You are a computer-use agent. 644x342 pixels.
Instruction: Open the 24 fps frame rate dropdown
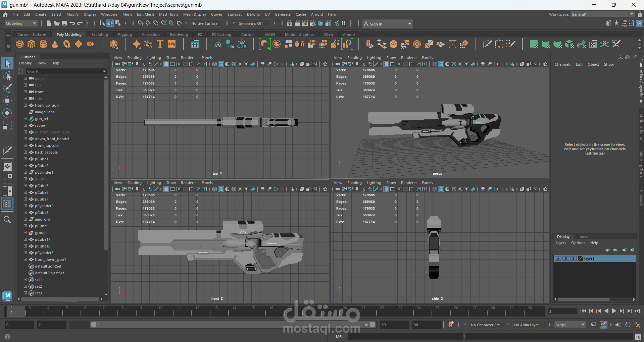[570, 325]
